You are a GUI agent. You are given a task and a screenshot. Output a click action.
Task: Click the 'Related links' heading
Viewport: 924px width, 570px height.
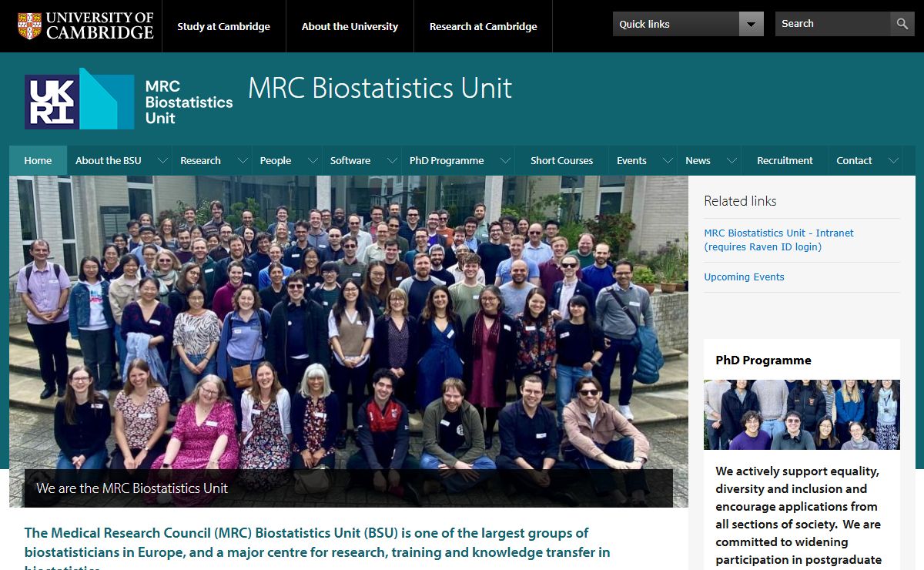740,201
